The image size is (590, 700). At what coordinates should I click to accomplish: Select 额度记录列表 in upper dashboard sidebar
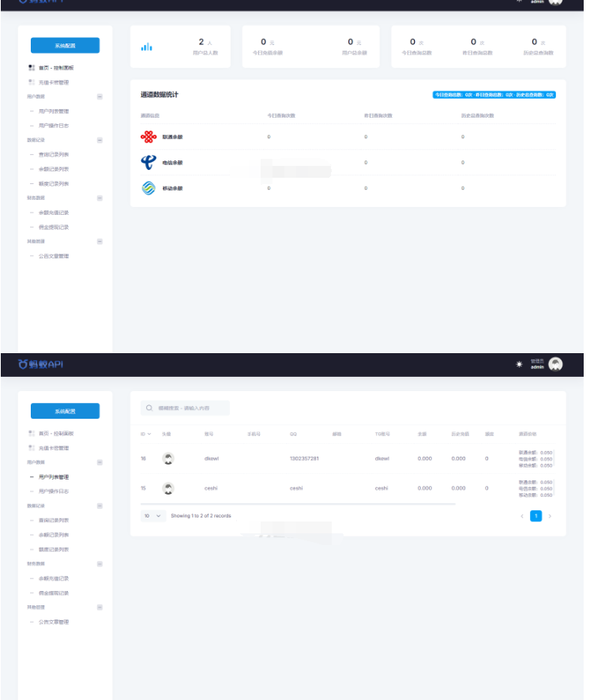click(x=54, y=183)
